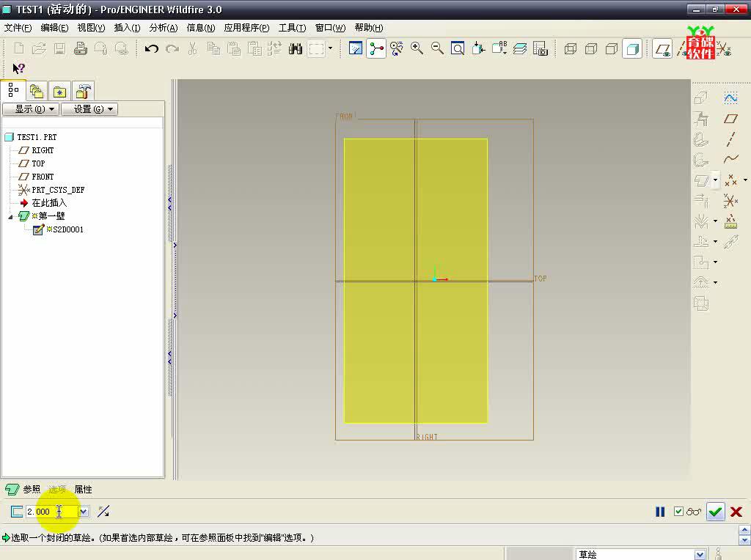Select the Wireframe display mode
Screen dimensions: 751x560
(571, 48)
